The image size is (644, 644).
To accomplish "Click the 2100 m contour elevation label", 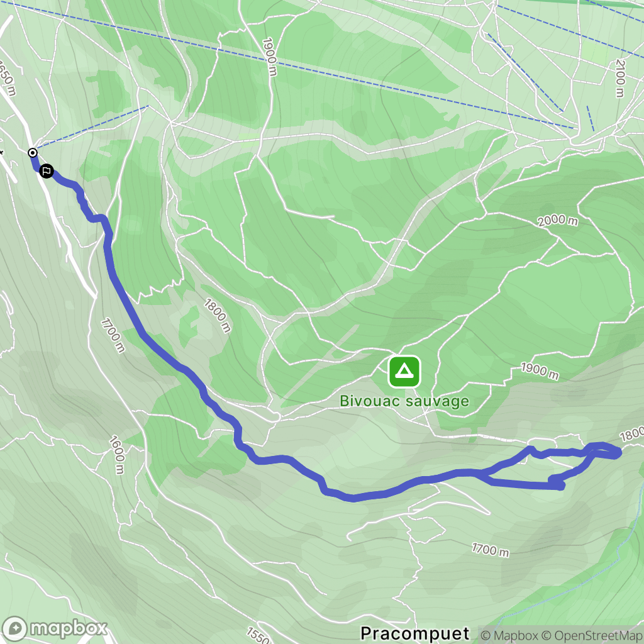I will 620,79.
